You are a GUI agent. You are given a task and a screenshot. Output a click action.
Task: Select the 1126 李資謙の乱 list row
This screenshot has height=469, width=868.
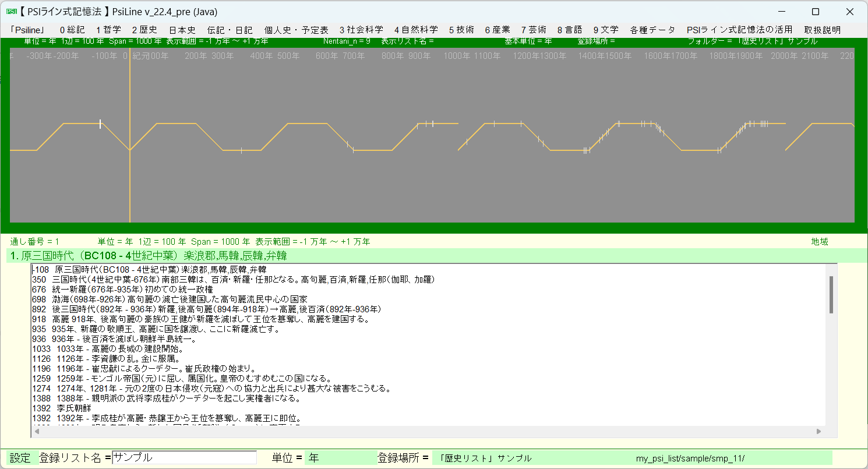(429, 359)
